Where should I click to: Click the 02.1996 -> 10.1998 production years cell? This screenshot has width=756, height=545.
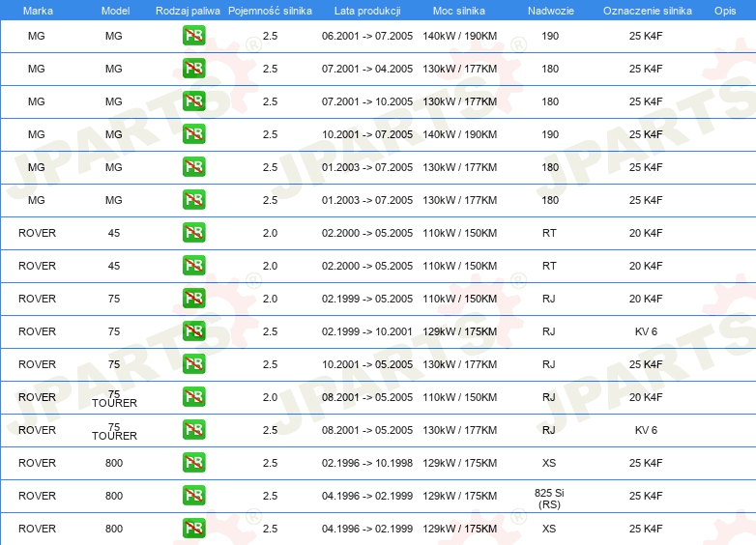pyautogui.click(x=366, y=463)
